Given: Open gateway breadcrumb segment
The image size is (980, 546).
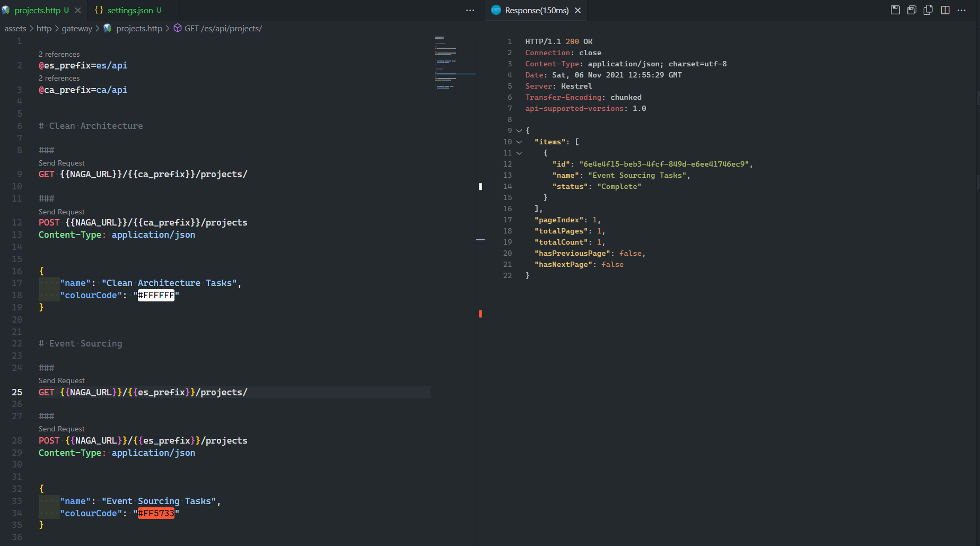Looking at the screenshot, I should [x=77, y=28].
